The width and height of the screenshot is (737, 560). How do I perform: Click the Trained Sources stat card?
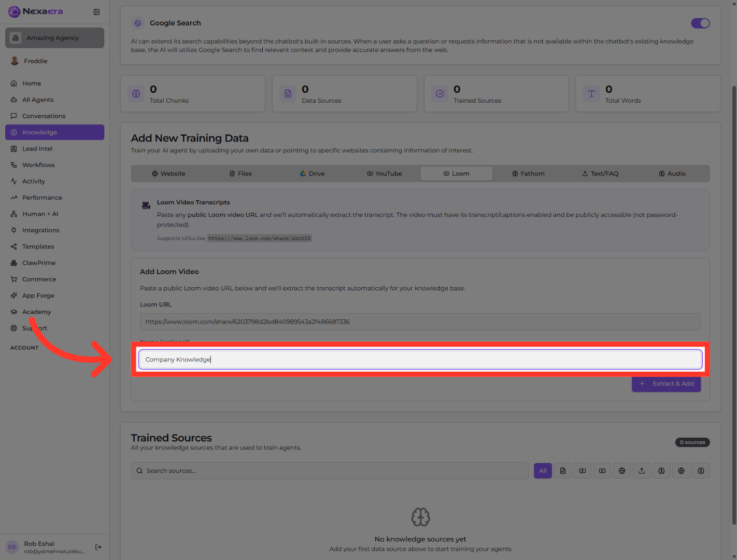click(496, 94)
